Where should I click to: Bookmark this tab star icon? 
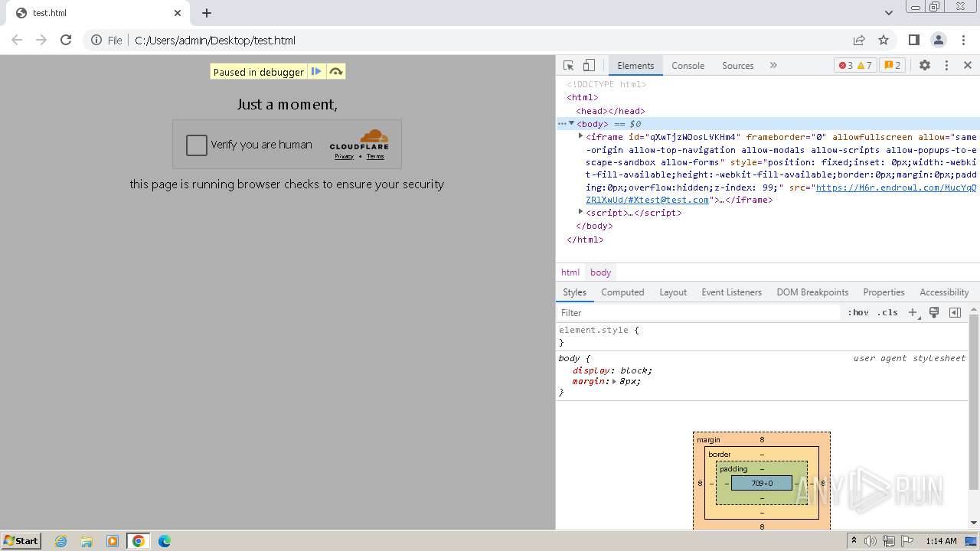(884, 40)
